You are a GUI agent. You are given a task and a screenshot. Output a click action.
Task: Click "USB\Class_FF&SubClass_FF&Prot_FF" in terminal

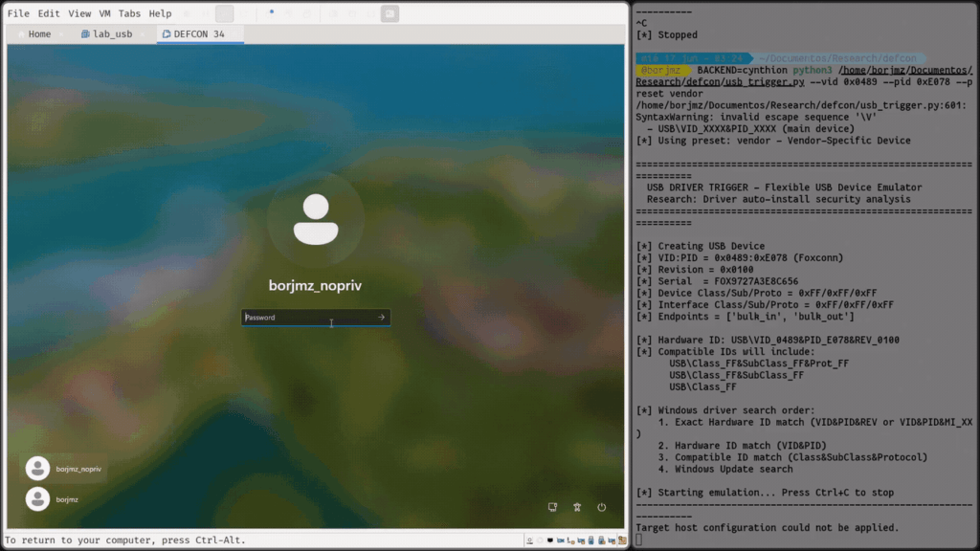(759, 364)
